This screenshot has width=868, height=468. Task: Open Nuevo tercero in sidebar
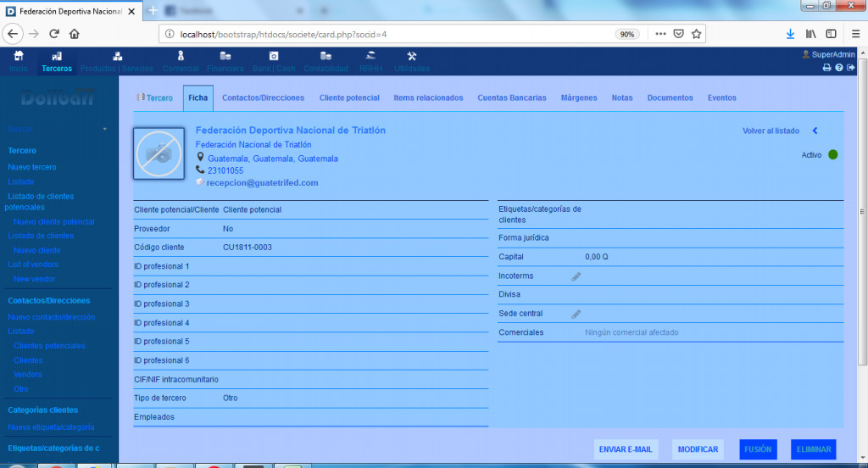[32, 167]
